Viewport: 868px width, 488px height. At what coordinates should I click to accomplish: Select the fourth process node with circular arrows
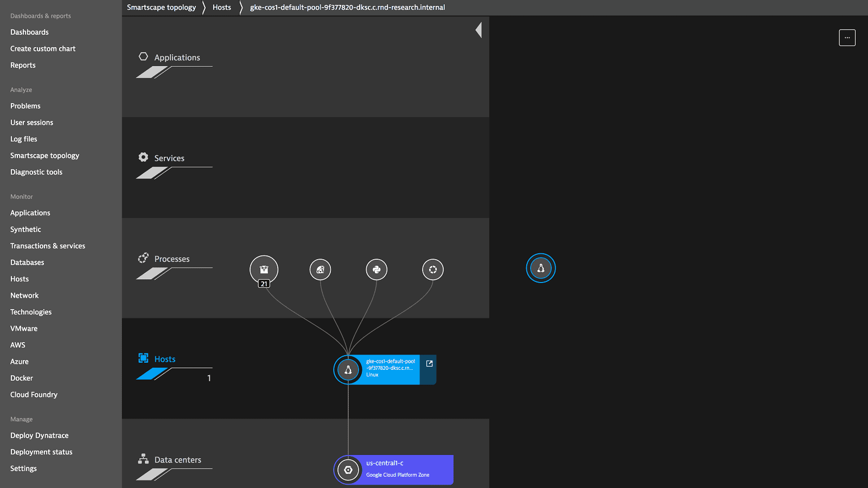pos(433,269)
